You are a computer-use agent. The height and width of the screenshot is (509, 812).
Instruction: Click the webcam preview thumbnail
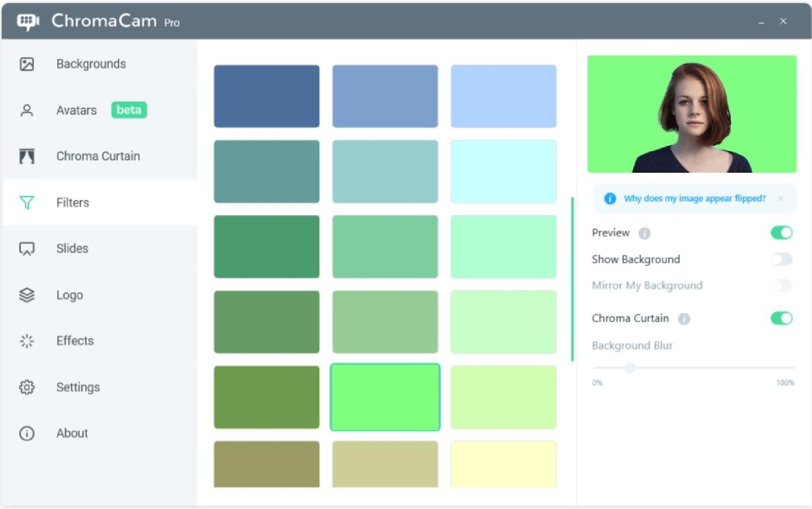pos(692,114)
